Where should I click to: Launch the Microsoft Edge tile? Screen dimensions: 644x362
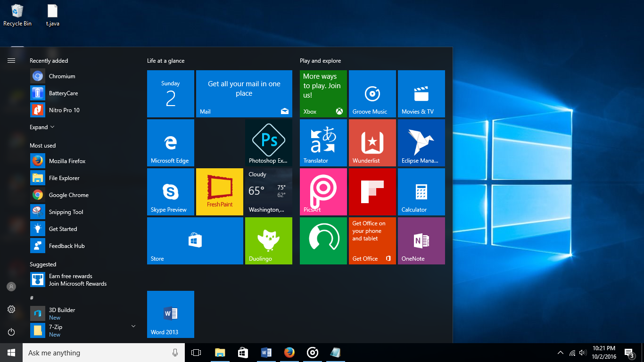pos(171,143)
